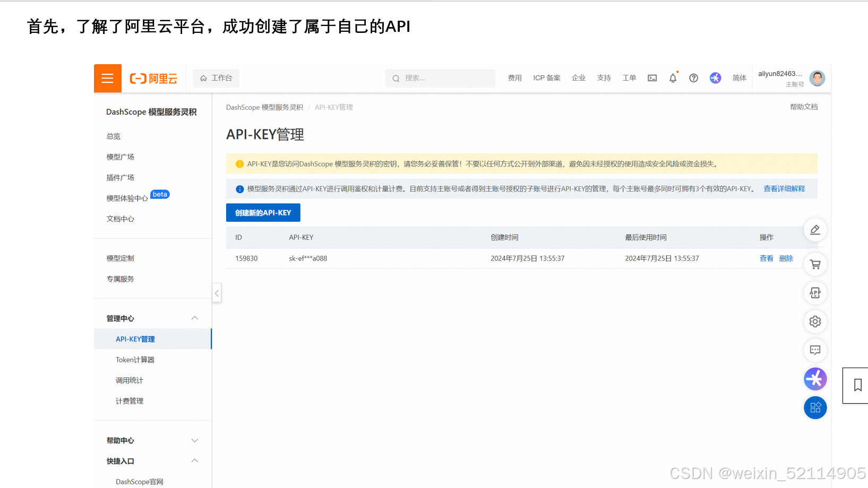This screenshot has width=868, height=488.
Task: Open DashScope官网 link in sidebar
Action: pyautogui.click(x=140, y=482)
